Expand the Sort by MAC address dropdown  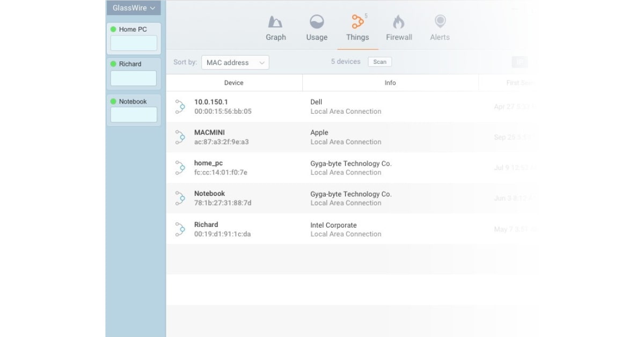235,63
